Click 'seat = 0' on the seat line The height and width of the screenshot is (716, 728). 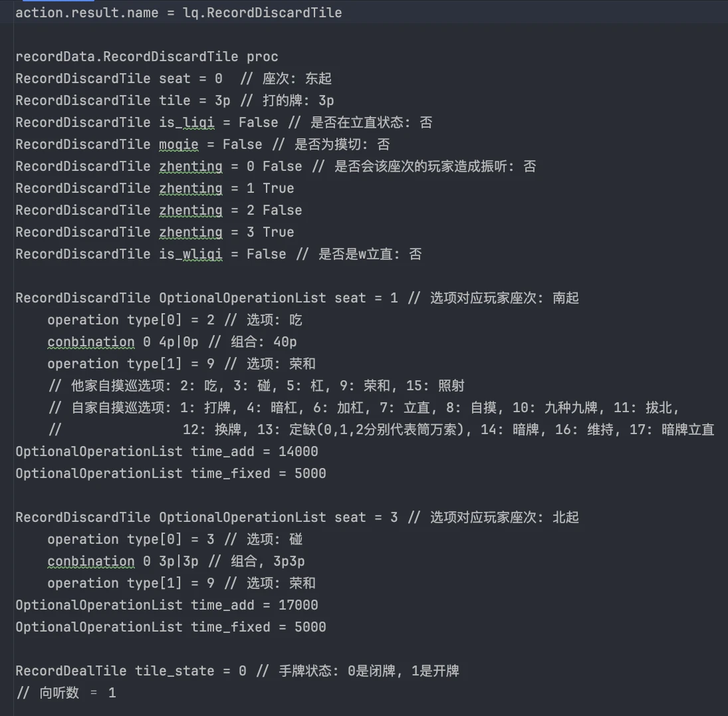click(x=191, y=78)
